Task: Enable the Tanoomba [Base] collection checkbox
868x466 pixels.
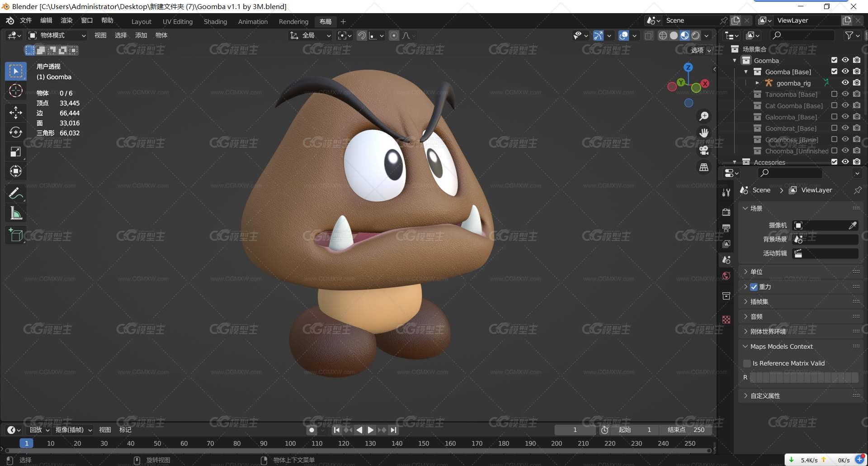Action: (x=834, y=94)
